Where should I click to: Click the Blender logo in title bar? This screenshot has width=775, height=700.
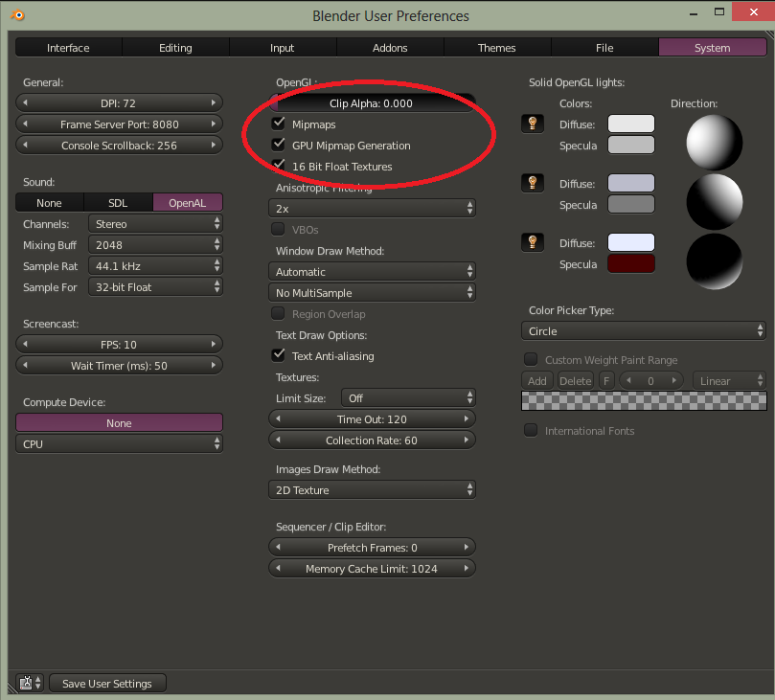click(18, 14)
